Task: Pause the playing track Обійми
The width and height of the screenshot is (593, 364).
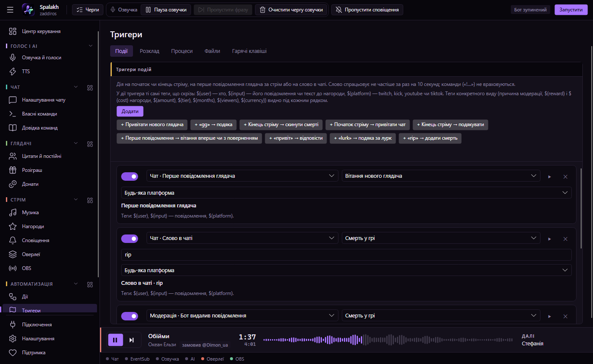Action: pyautogui.click(x=115, y=340)
